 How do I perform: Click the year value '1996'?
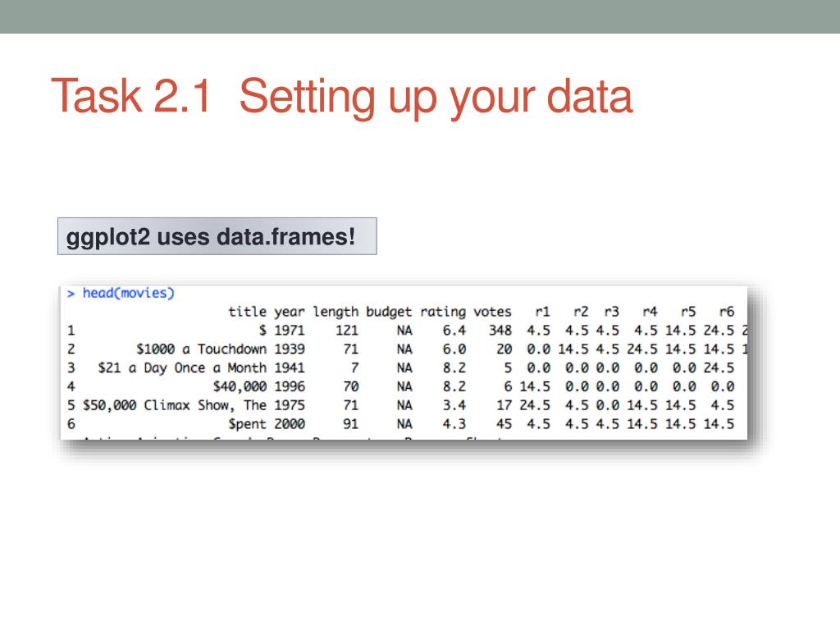click(290, 387)
